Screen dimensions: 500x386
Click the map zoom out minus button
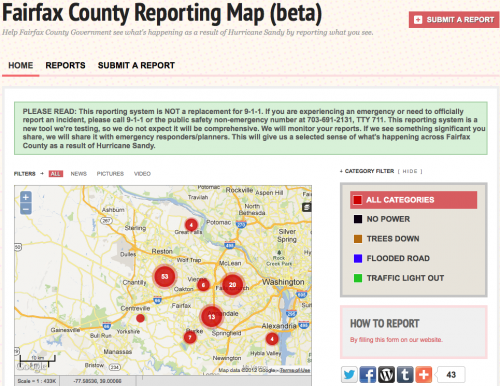tap(26, 209)
